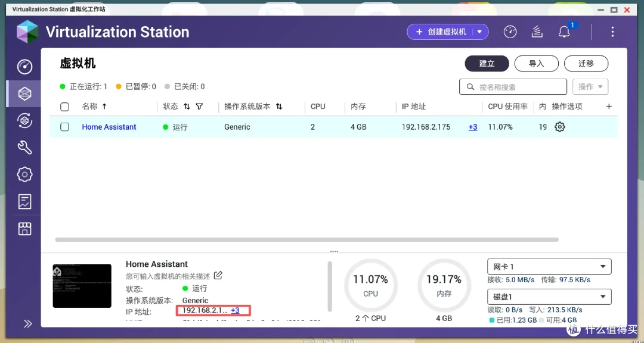Click the IP 地址 column header
The image size is (644, 343).
click(x=414, y=107)
